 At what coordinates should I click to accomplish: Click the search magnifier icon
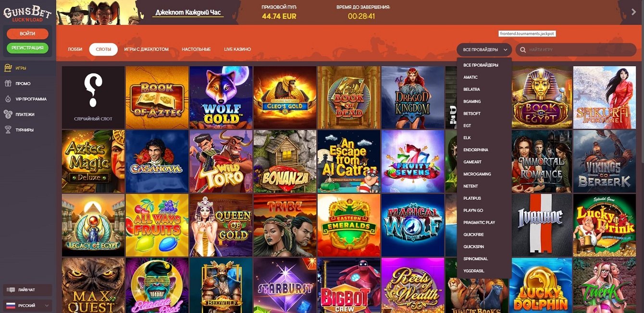523,49
